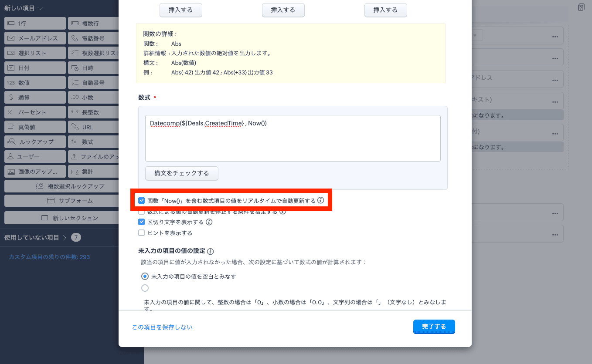The width and height of the screenshot is (592, 364).
Task: Select the 数式 fx formula field icon
Action: 74,142
